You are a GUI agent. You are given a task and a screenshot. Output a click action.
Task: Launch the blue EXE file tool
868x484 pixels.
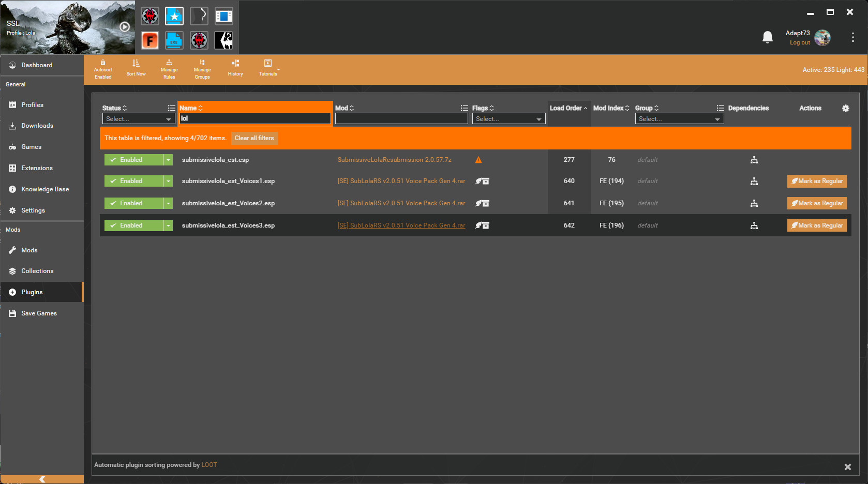pos(174,40)
